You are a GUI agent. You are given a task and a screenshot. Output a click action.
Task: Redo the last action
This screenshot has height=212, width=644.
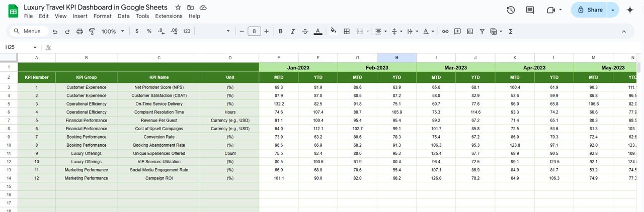pyautogui.click(x=67, y=31)
